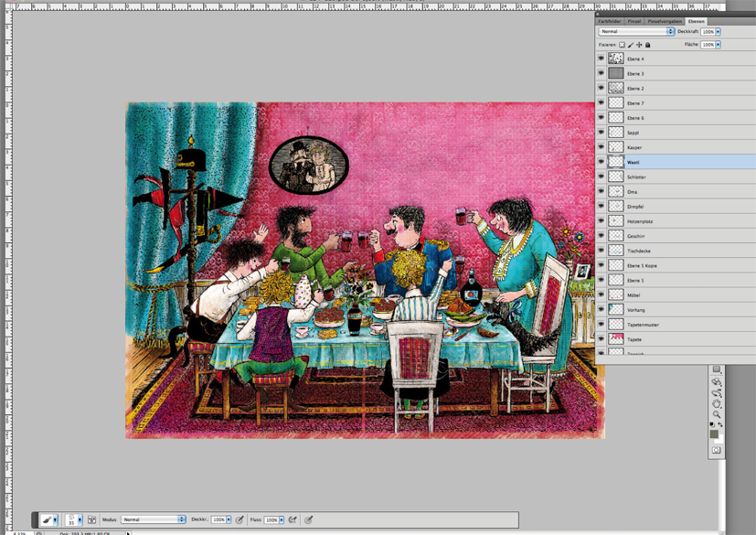Enable the airbrush icon next to Fluss
Image resolution: width=756 pixels, height=535 pixels.
(293, 519)
